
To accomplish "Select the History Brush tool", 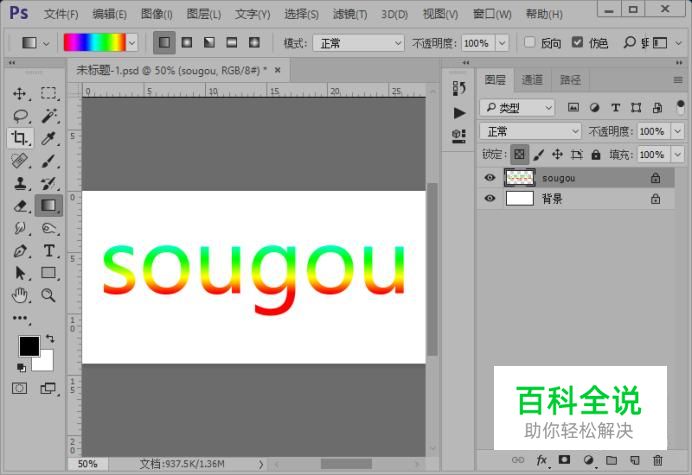I will click(x=49, y=183).
